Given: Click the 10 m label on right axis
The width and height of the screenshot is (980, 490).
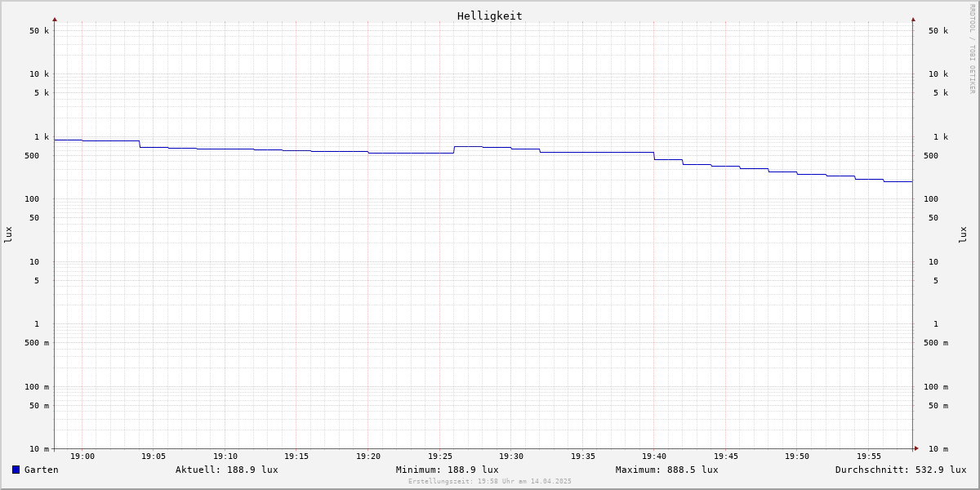Looking at the screenshot, I should (938, 449).
